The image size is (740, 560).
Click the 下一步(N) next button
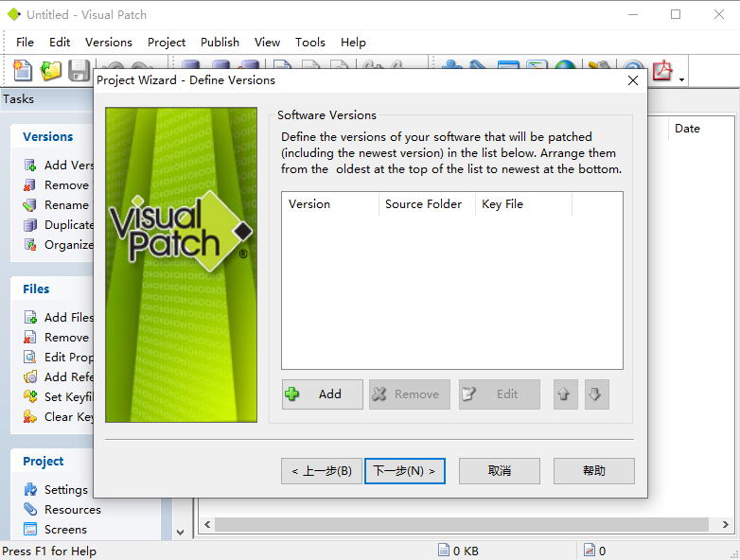(x=405, y=471)
